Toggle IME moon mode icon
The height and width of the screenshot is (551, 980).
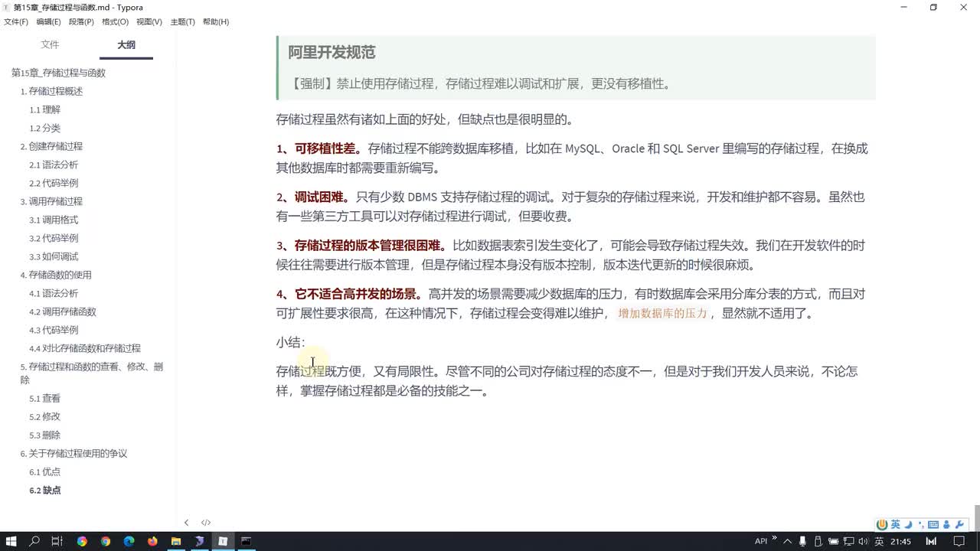click(908, 524)
